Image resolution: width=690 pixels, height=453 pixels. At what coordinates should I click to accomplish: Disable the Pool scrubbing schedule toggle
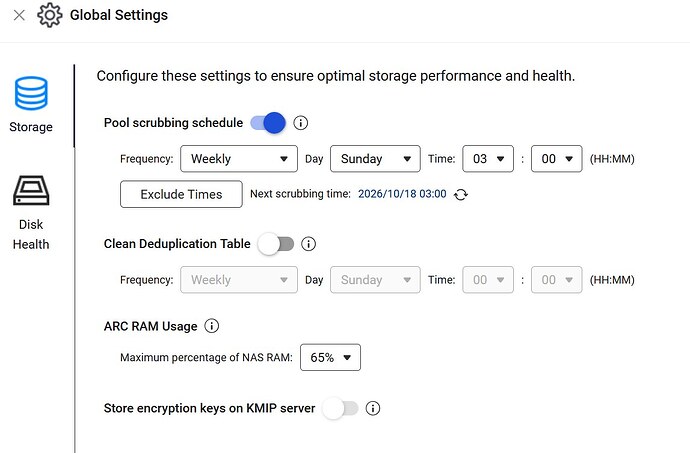coord(268,123)
